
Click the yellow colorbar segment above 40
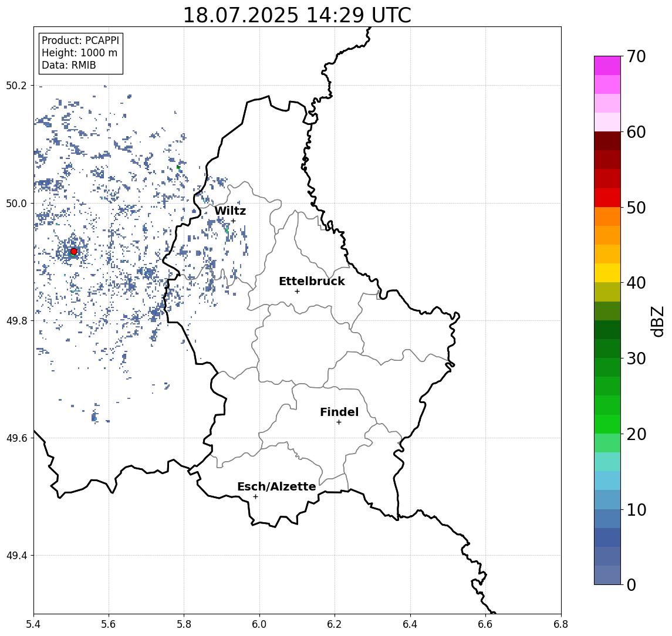click(x=607, y=273)
